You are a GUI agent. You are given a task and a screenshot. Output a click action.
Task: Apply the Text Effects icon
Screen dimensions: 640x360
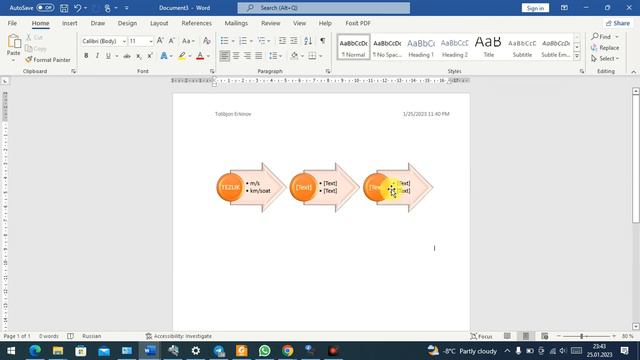click(164, 56)
